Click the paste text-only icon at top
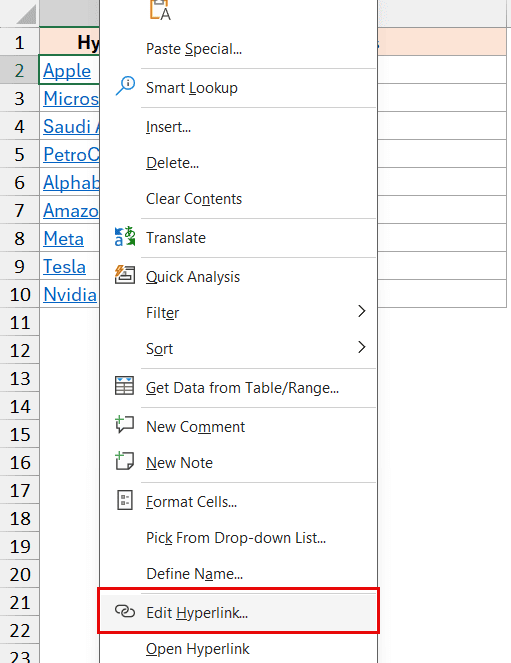 [x=160, y=10]
